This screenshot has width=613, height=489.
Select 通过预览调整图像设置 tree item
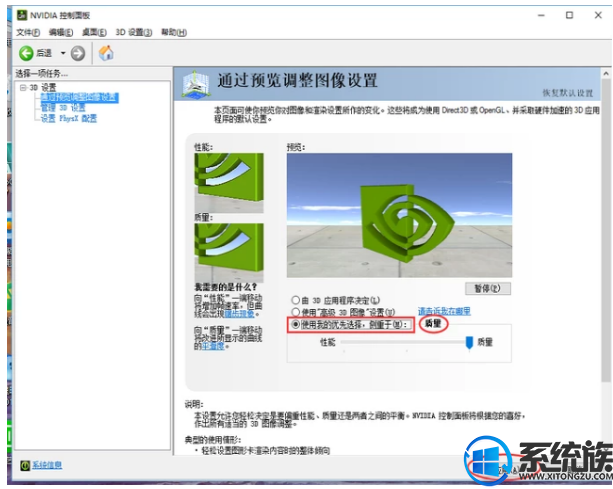tap(79, 97)
